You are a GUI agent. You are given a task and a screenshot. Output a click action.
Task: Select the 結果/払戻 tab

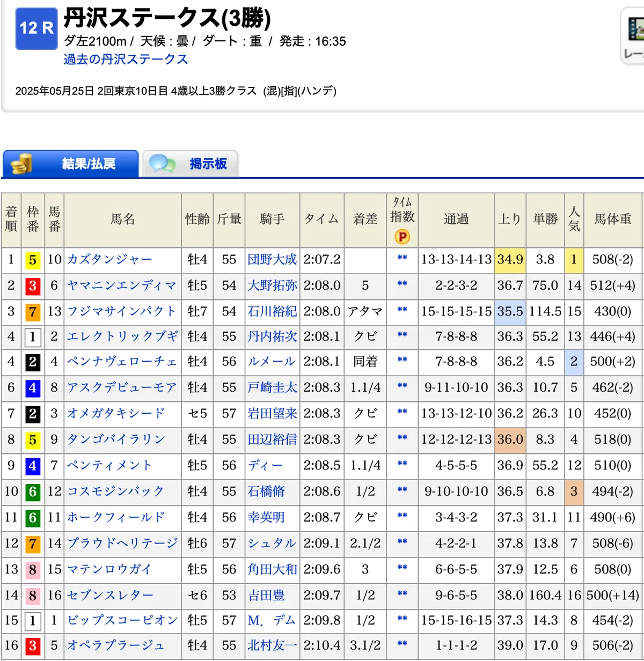71,164
